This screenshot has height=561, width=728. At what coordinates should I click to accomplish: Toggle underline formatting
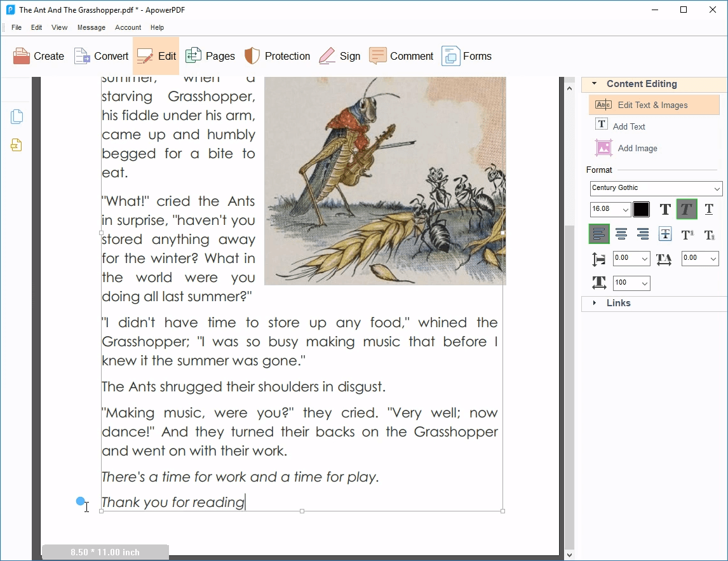tap(709, 209)
